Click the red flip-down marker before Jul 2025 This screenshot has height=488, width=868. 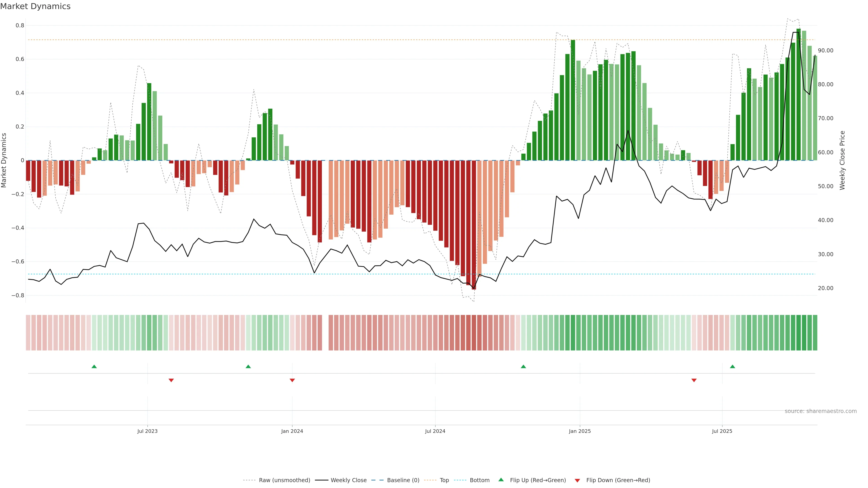[x=694, y=380]
